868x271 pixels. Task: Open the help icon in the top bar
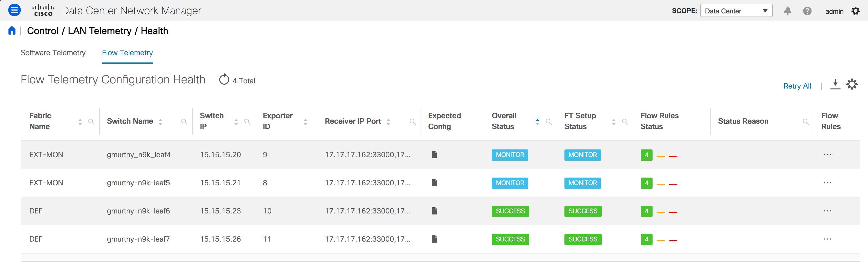tap(807, 10)
